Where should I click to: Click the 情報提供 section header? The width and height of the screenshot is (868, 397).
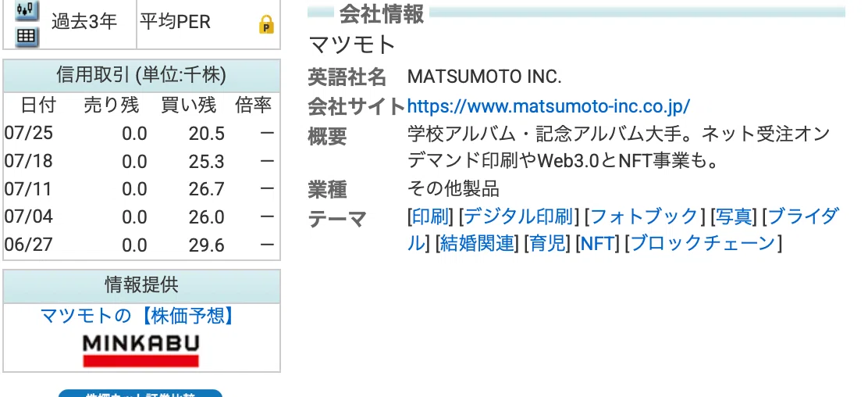click(x=142, y=285)
